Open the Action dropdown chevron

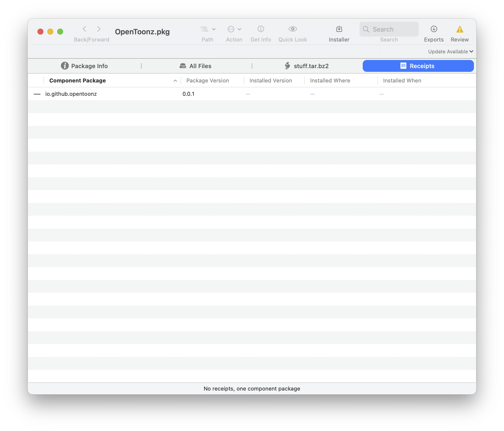(239, 29)
